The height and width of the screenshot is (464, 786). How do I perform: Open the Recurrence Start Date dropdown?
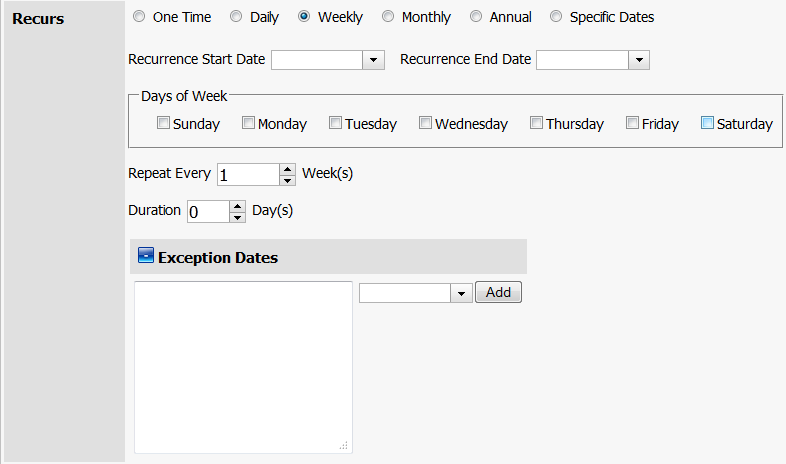(x=373, y=60)
